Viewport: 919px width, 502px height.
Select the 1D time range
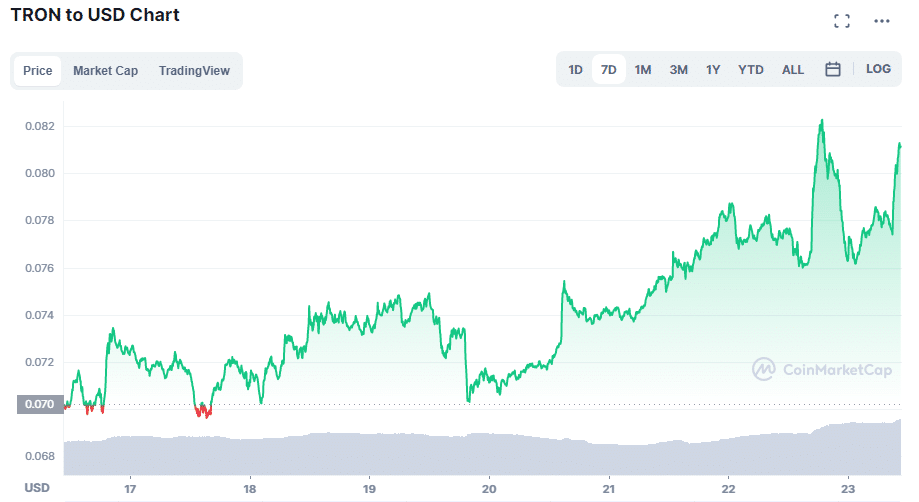coord(576,70)
